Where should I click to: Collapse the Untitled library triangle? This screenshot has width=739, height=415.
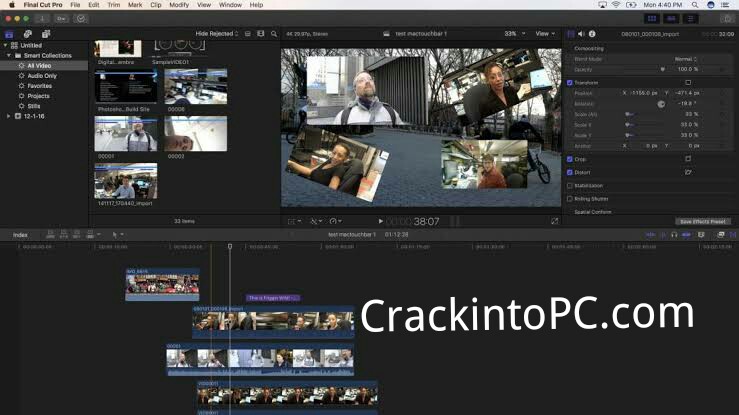pyautogui.click(x=6, y=45)
